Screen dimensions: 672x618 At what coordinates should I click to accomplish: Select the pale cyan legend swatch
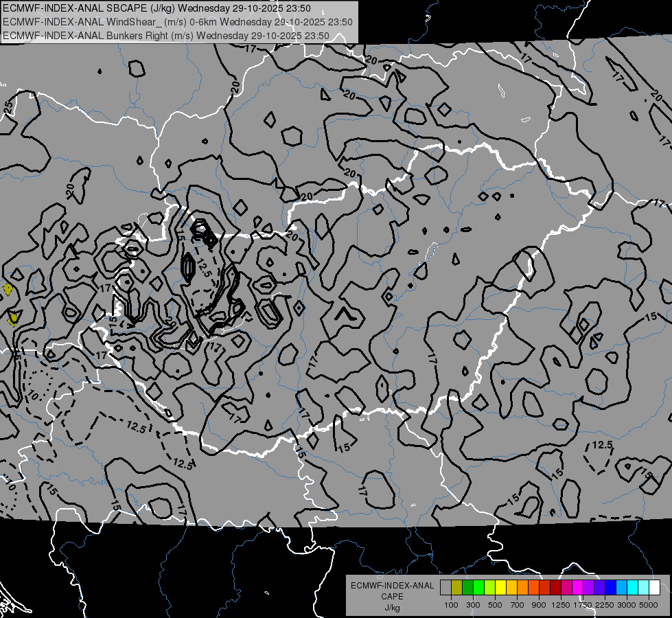pos(643,588)
